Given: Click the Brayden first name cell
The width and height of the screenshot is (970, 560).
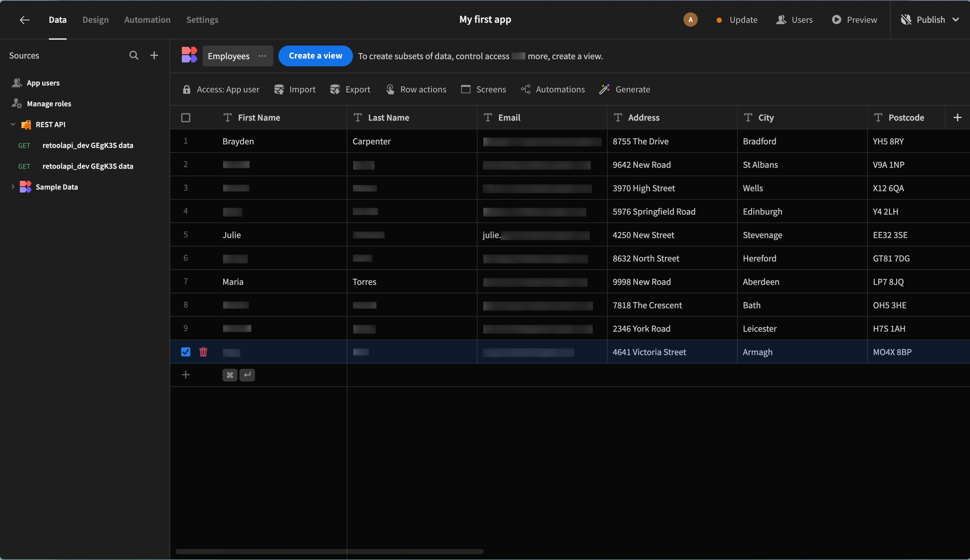Looking at the screenshot, I should (x=282, y=141).
